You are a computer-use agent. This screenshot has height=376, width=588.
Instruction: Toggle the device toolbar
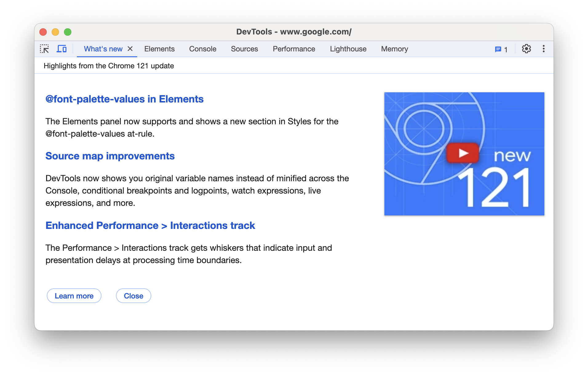[x=62, y=49]
